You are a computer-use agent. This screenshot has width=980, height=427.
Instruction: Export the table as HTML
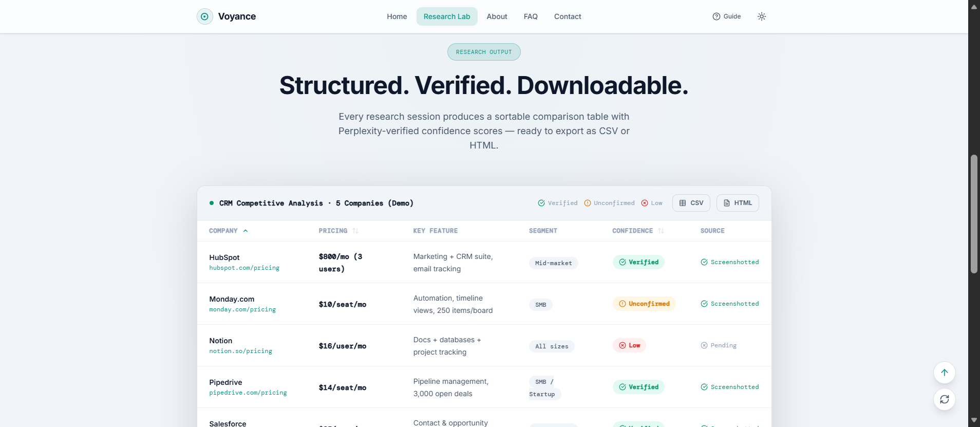tap(738, 203)
